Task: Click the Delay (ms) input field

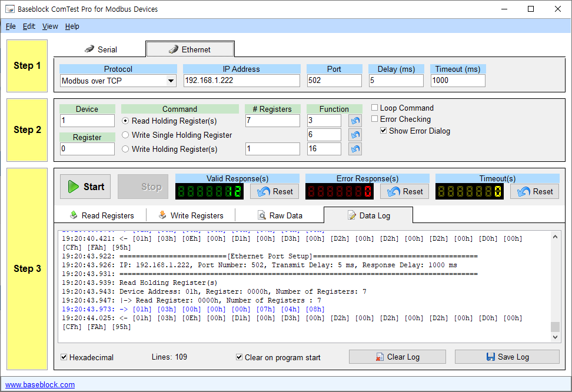Action: (x=396, y=81)
